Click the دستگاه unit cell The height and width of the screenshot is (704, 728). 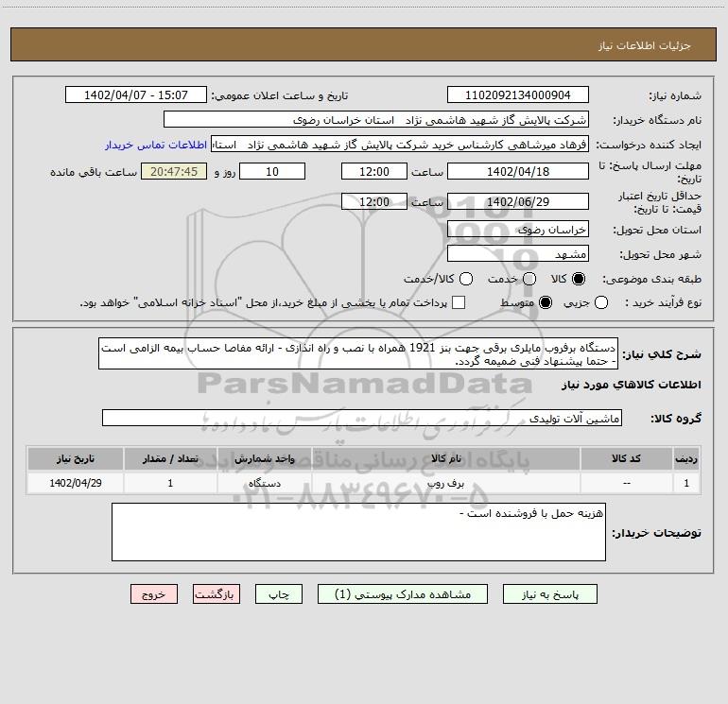tap(264, 483)
